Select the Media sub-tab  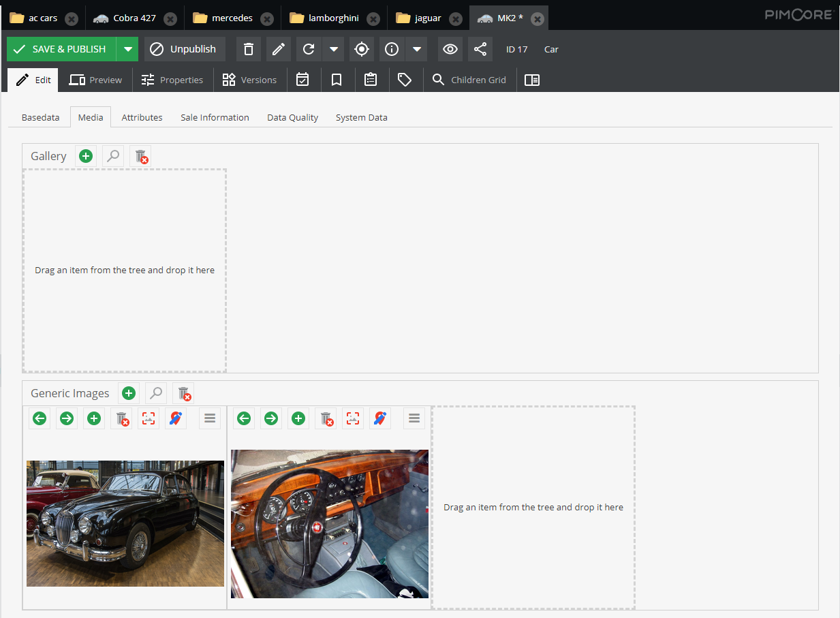tap(91, 117)
